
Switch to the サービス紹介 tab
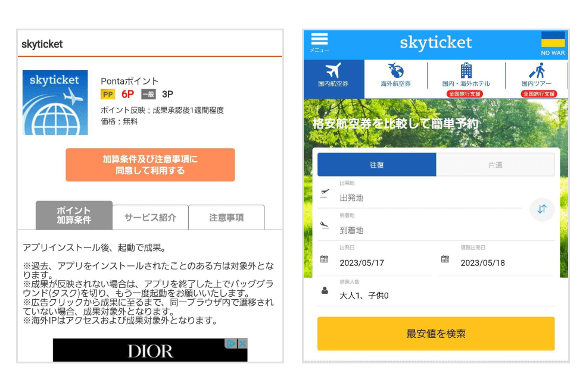pyautogui.click(x=150, y=217)
